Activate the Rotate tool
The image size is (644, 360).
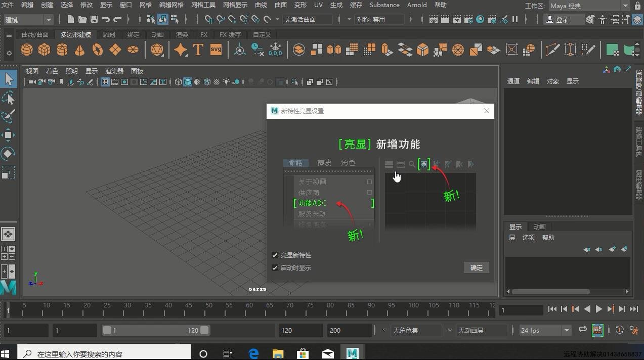coord(9,154)
